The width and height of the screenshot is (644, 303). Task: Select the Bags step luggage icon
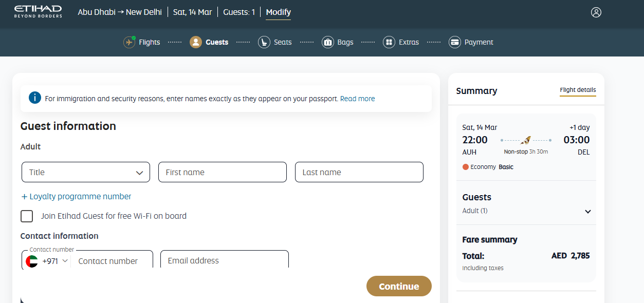[328, 42]
